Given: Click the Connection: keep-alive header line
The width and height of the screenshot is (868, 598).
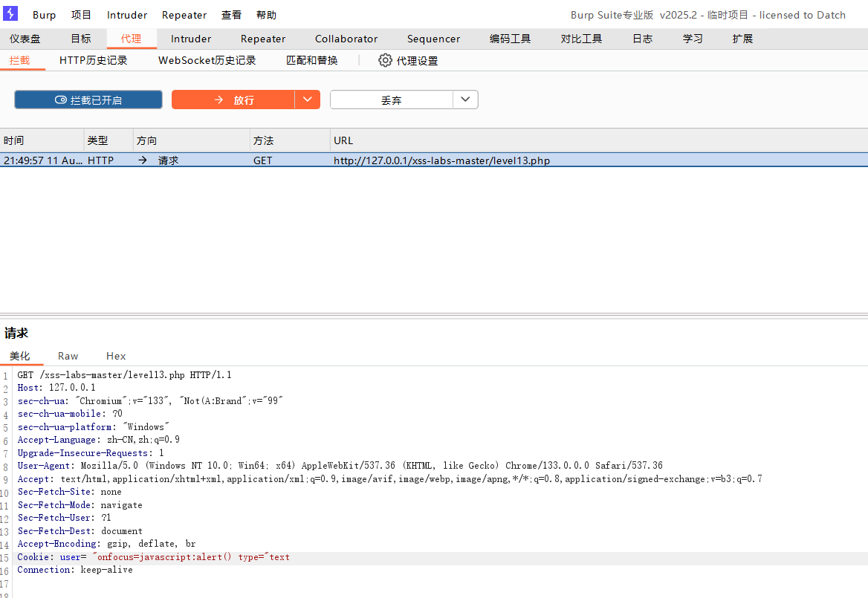Looking at the screenshot, I should tap(75, 570).
